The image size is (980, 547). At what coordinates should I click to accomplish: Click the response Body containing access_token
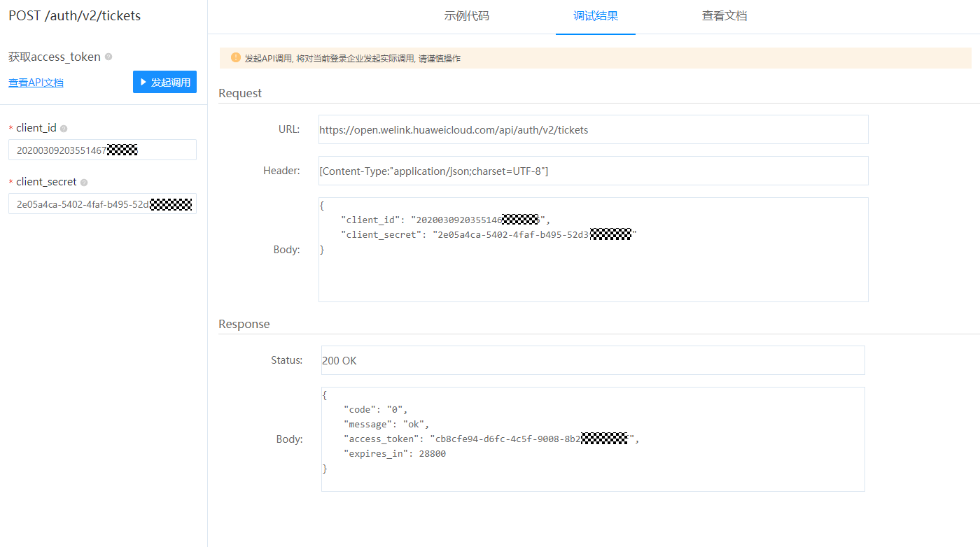(591, 439)
